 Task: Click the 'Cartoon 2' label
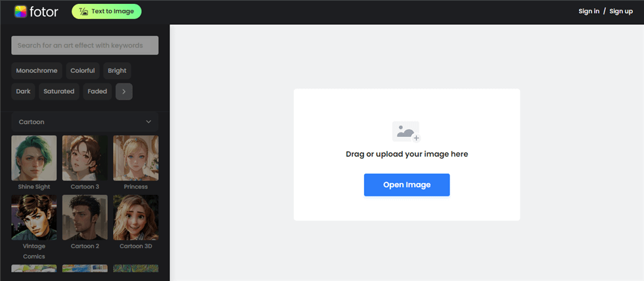85,246
